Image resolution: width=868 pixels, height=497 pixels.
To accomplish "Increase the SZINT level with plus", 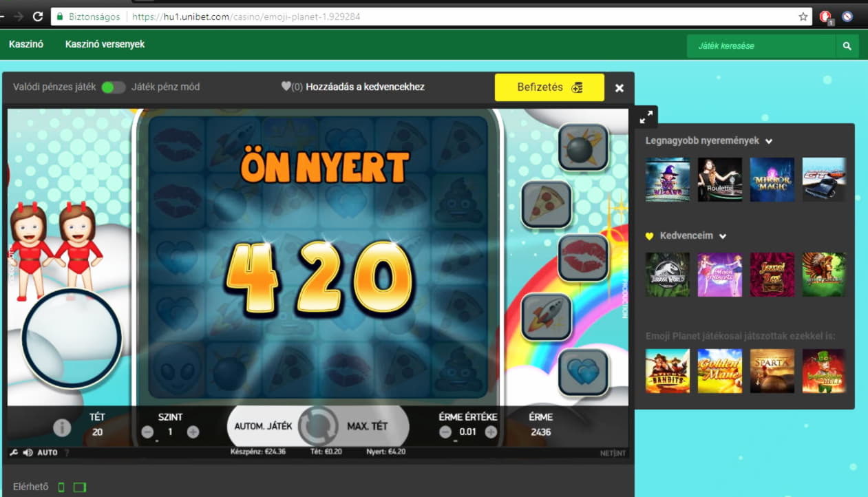I will coord(193,432).
